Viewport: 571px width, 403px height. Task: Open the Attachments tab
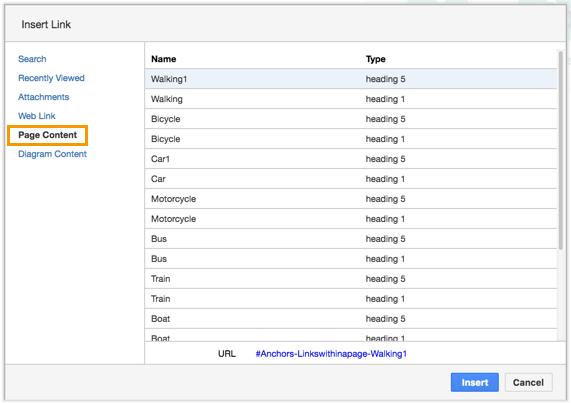44,97
